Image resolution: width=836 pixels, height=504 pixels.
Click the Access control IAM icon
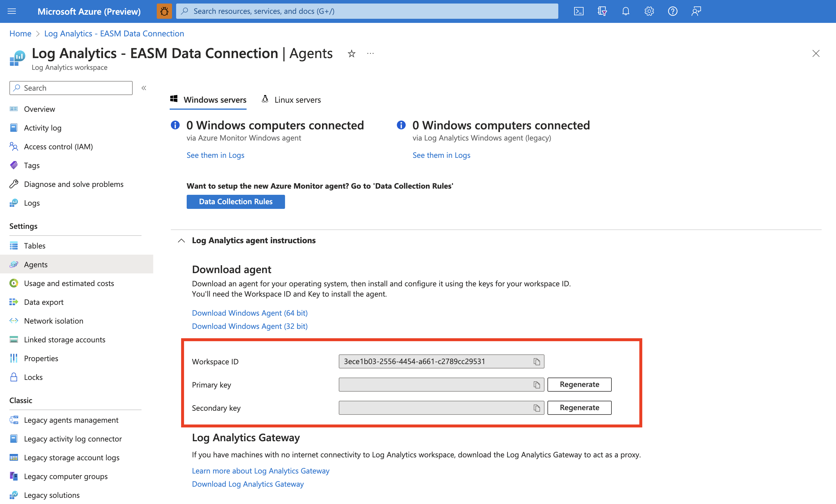[13, 146]
